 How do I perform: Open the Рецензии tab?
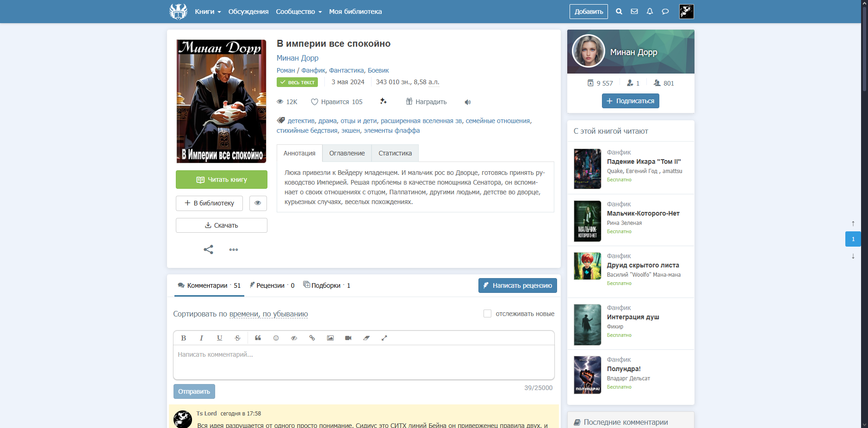pos(272,285)
